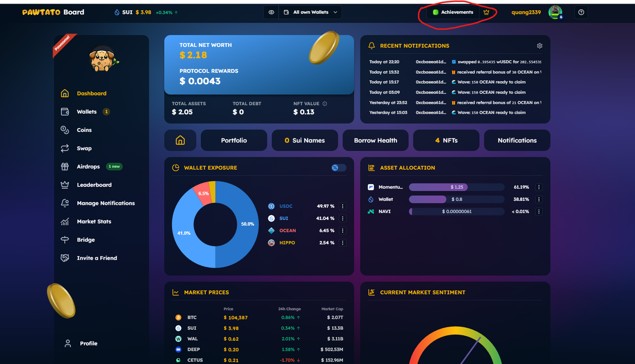Click the help question mark icon
This screenshot has width=635, height=364.
point(581,12)
